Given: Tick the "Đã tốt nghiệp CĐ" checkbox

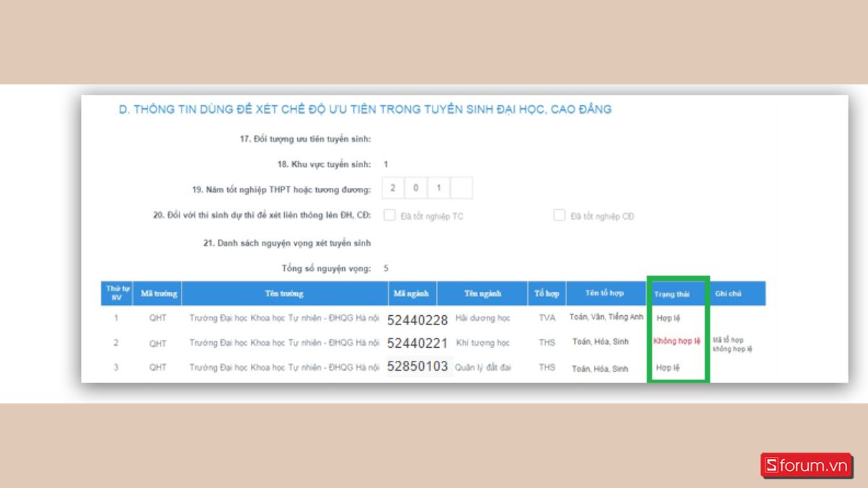Looking at the screenshot, I should point(559,215).
